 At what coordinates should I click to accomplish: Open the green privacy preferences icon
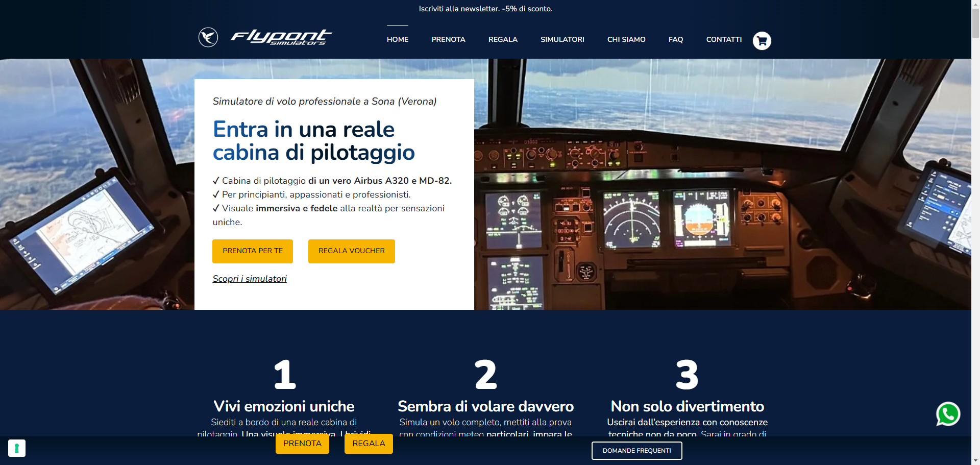17,448
